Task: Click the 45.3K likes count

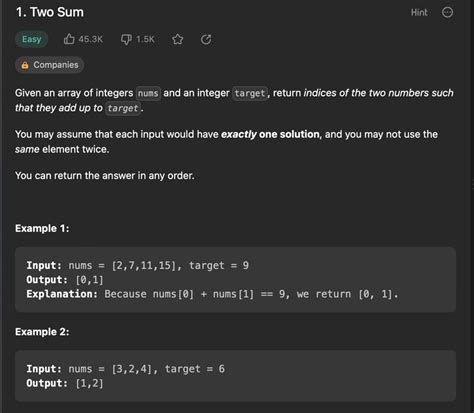Action: pos(91,39)
